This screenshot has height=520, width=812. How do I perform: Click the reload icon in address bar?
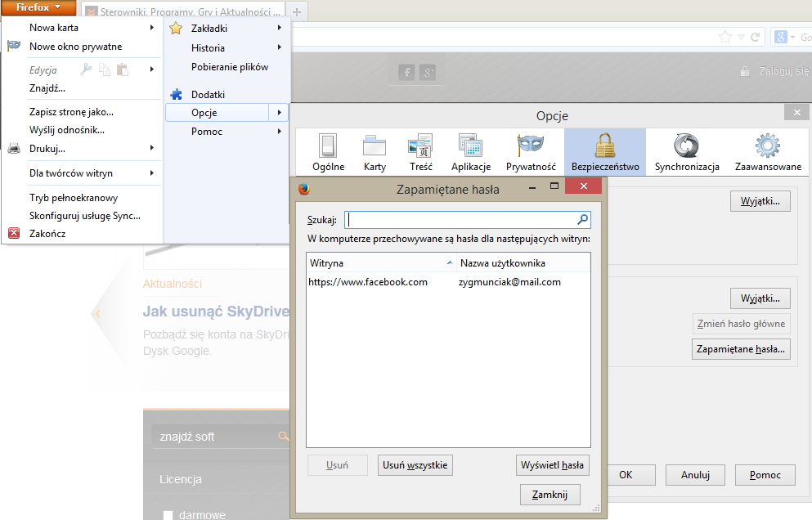pyautogui.click(x=756, y=37)
